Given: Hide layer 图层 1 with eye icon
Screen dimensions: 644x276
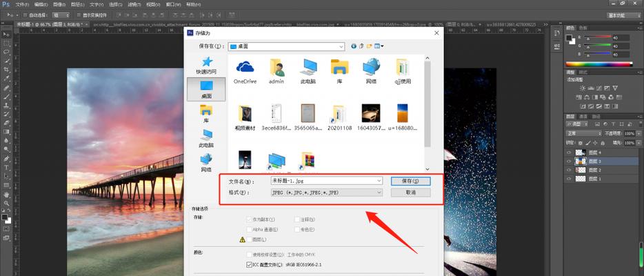Looking at the screenshot, I should tap(569, 179).
